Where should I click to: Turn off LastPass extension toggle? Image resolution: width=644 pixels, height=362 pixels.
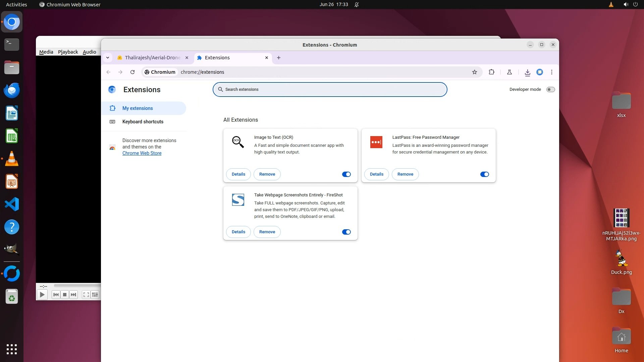coord(484,174)
